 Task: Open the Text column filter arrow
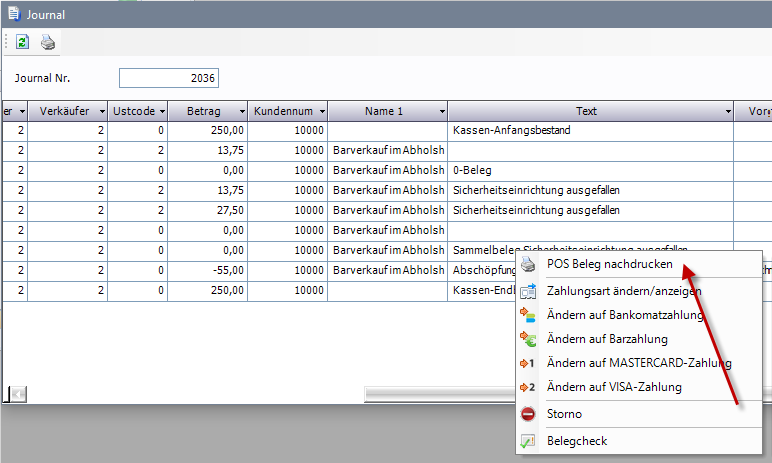[x=727, y=111]
